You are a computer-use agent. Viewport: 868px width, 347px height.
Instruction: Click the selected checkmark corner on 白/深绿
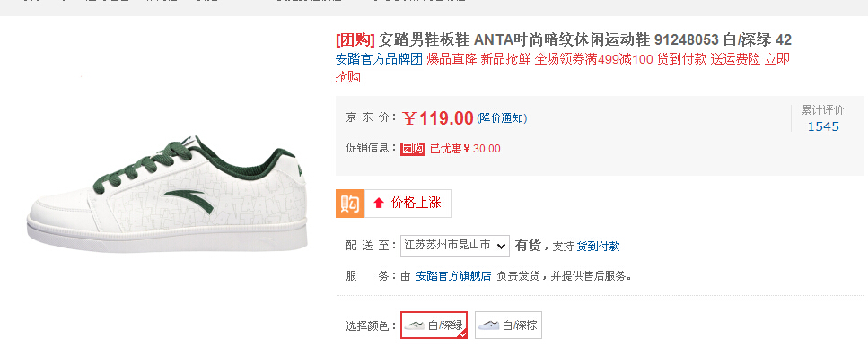tap(462, 334)
